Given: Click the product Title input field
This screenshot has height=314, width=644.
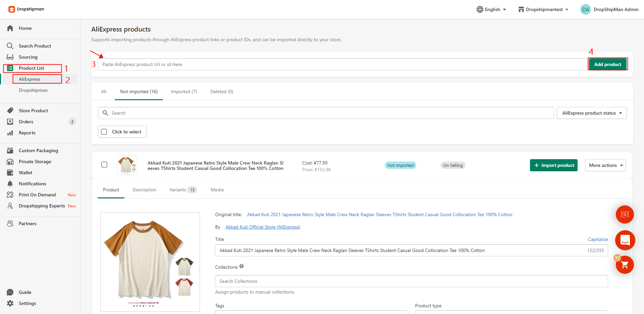Looking at the screenshot, I should [x=411, y=250].
